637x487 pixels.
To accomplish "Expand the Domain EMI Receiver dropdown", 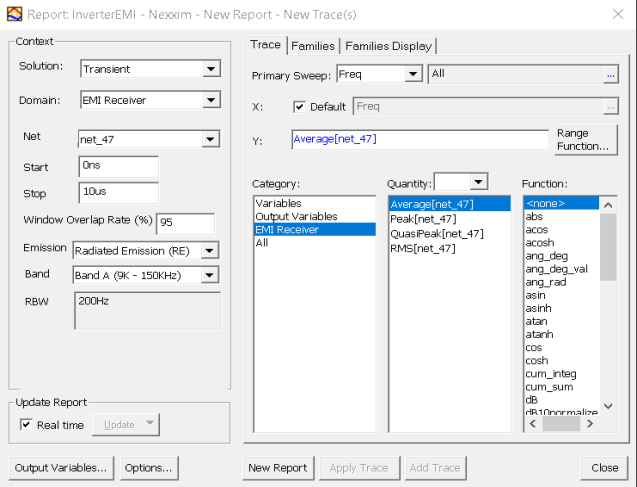I will click(210, 100).
